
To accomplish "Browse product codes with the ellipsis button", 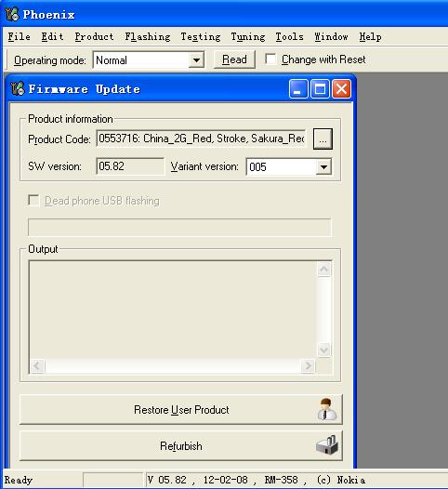I will coord(323,139).
